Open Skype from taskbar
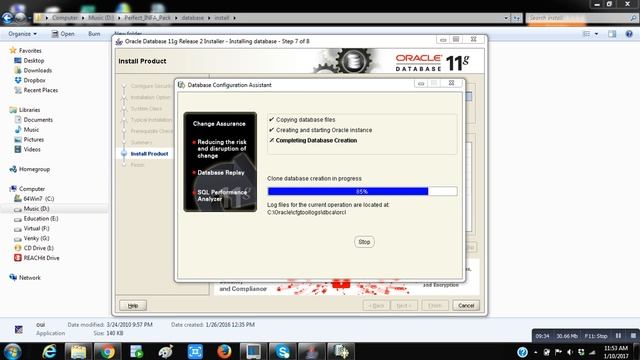This screenshot has width=640, height=360. 282,351
